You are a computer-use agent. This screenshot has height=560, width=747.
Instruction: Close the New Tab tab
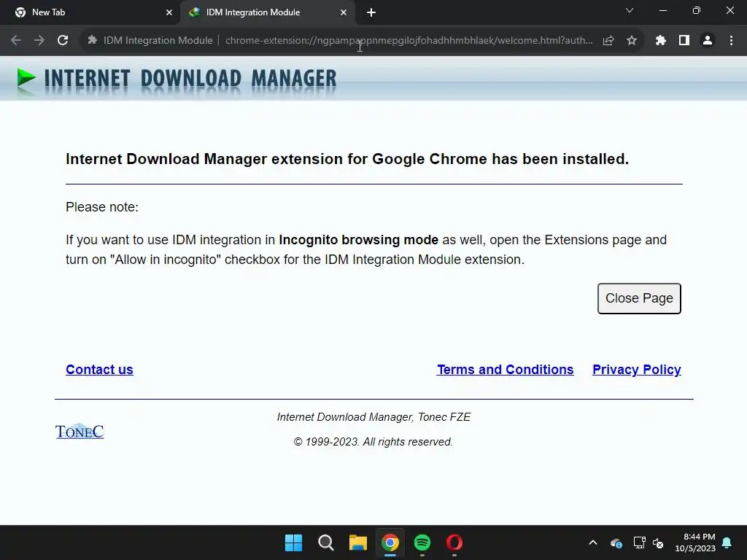tap(169, 12)
